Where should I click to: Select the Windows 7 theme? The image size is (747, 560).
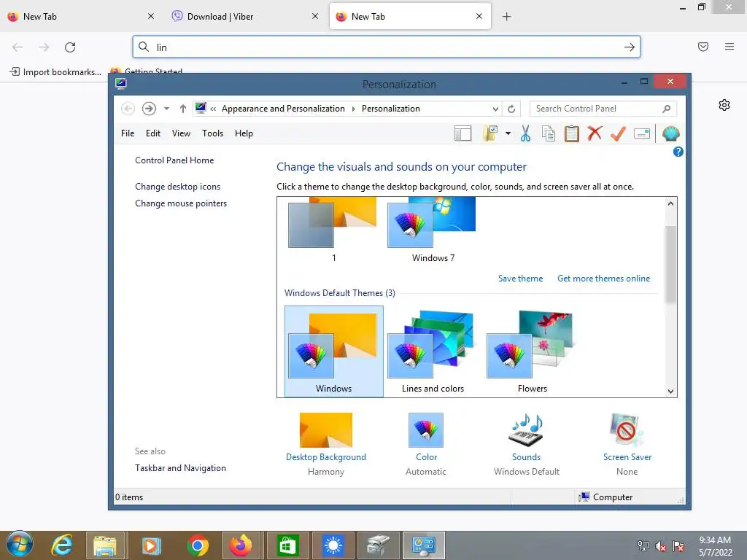click(x=433, y=230)
